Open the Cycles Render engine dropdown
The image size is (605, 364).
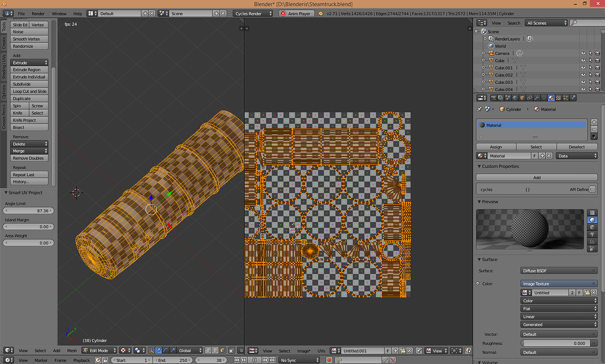click(x=253, y=14)
